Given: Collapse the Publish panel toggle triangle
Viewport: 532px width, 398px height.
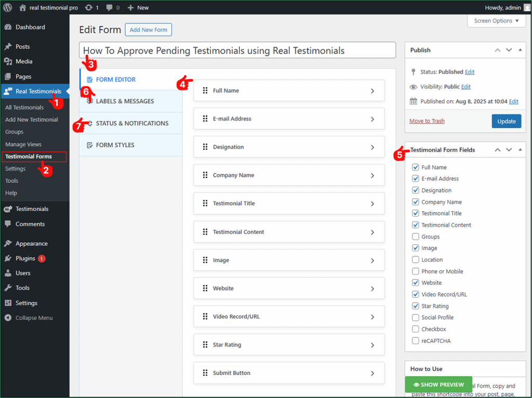Looking at the screenshot, I should pos(520,50).
